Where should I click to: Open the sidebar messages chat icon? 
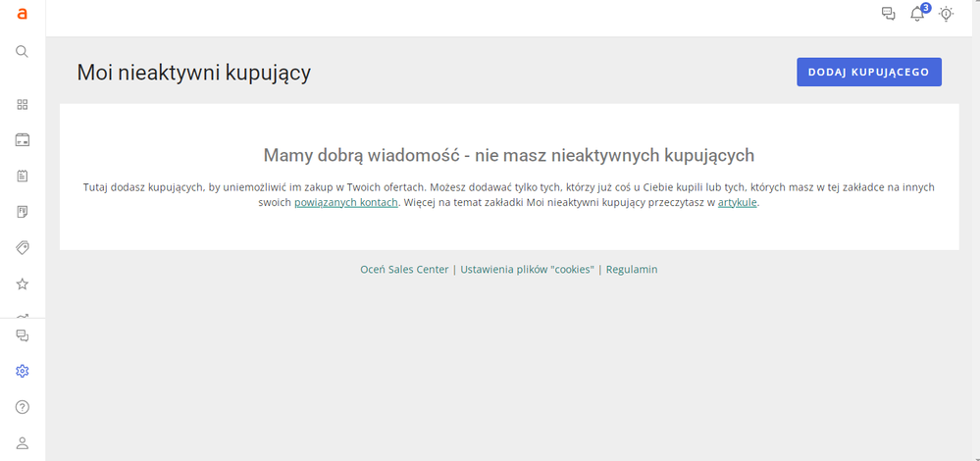tap(22, 336)
